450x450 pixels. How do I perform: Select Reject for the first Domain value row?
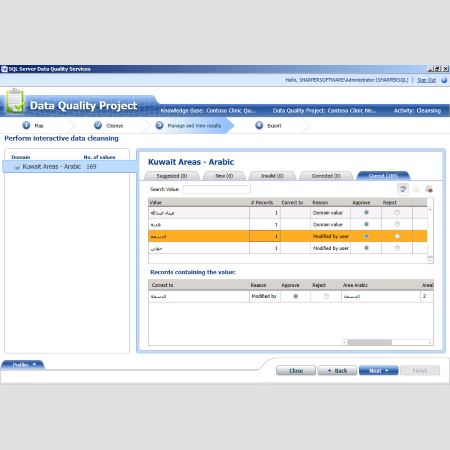coord(397,212)
